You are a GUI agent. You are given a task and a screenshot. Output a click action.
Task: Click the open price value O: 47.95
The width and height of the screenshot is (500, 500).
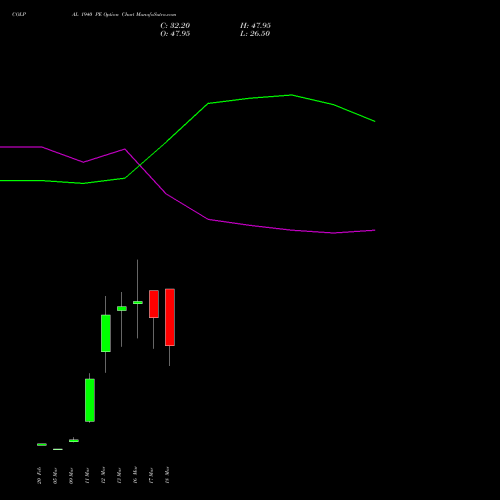pos(175,34)
